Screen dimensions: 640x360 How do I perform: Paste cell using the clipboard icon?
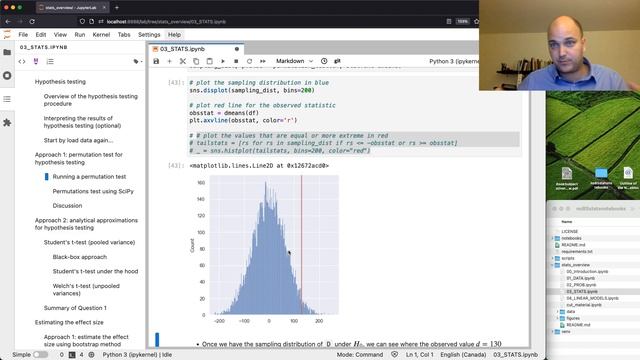pyautogui.click(x=209, y=61)
